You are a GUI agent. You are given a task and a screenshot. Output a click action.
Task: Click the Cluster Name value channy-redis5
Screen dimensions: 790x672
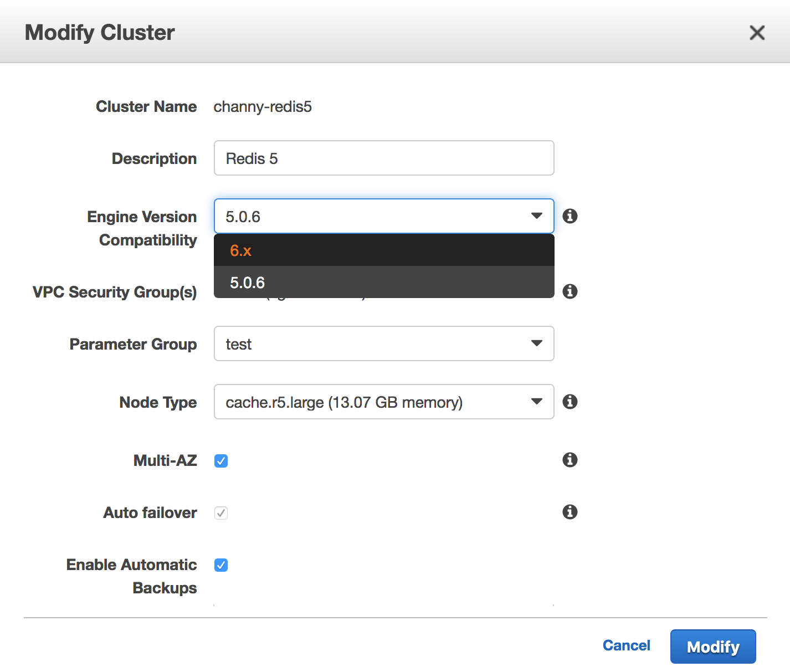pos(263,106)
